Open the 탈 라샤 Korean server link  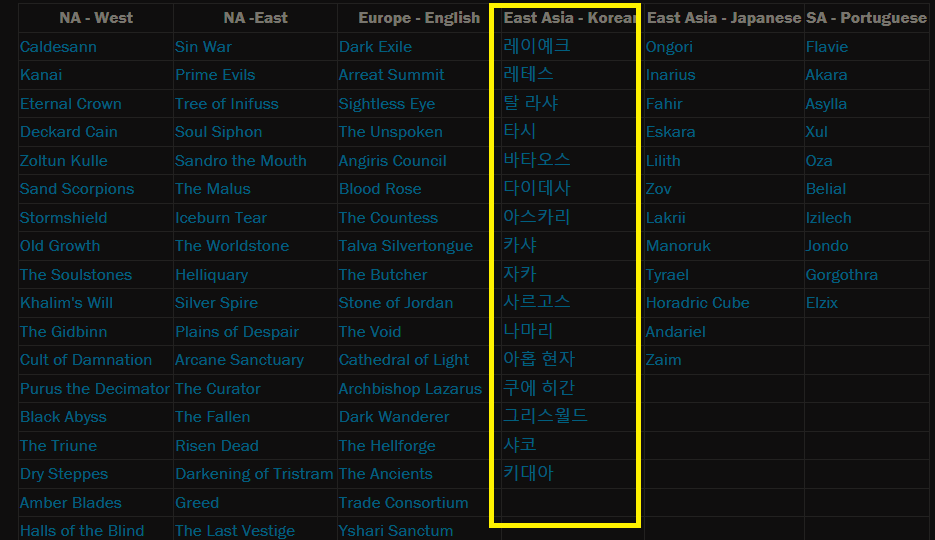[531, 103]
